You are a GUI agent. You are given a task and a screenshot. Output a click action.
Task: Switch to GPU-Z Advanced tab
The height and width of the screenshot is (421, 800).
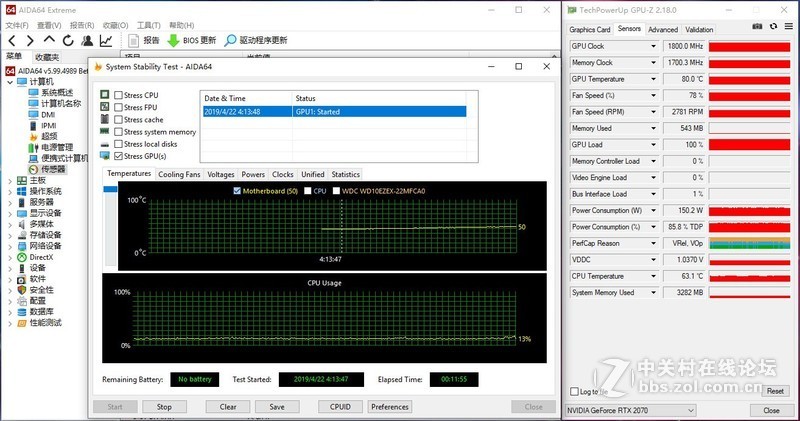663,29
